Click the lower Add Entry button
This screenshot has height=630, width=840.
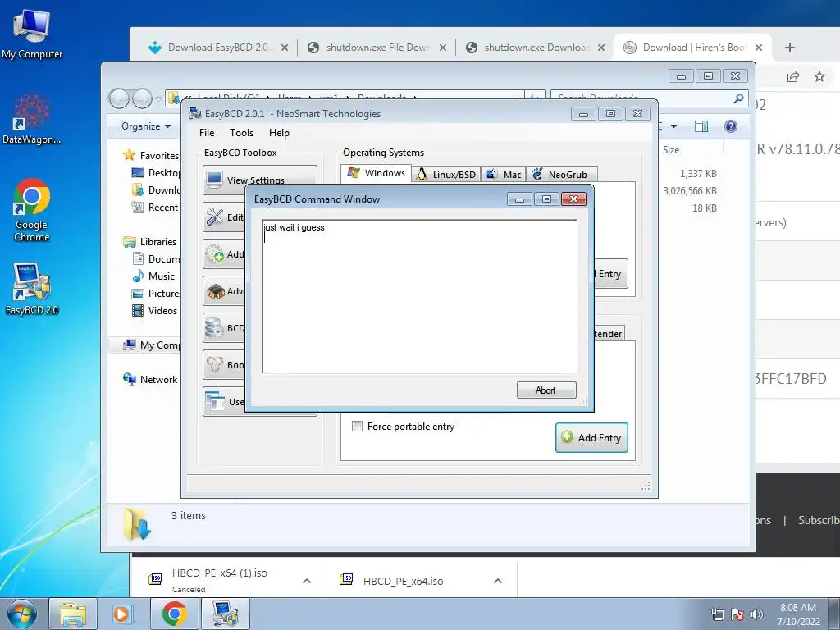coord(591,438)
